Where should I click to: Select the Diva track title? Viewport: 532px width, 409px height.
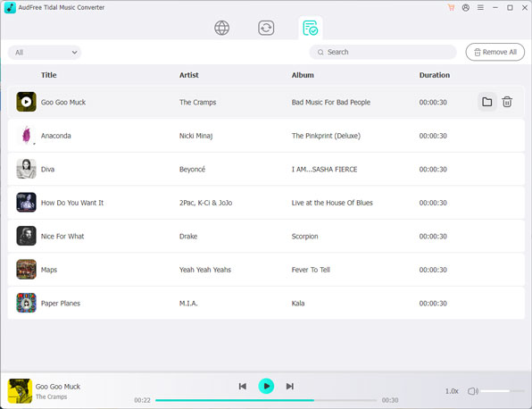(47, 169)
